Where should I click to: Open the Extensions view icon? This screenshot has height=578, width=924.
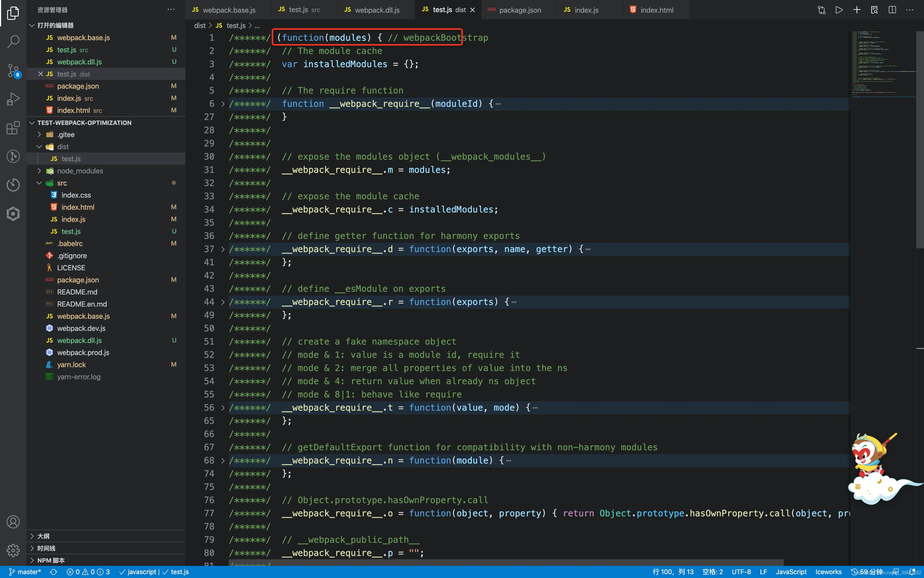pos(13,128)
